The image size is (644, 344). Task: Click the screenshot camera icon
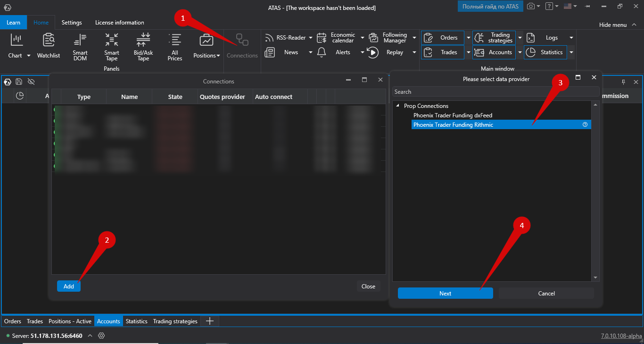[x=531, y=7]
